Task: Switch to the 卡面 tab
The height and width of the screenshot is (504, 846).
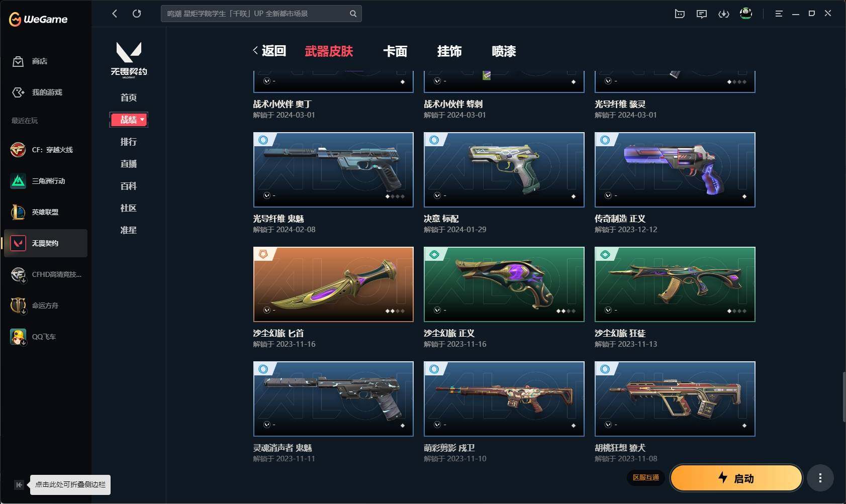Action: pyautogui.click(x=395, y=51)
